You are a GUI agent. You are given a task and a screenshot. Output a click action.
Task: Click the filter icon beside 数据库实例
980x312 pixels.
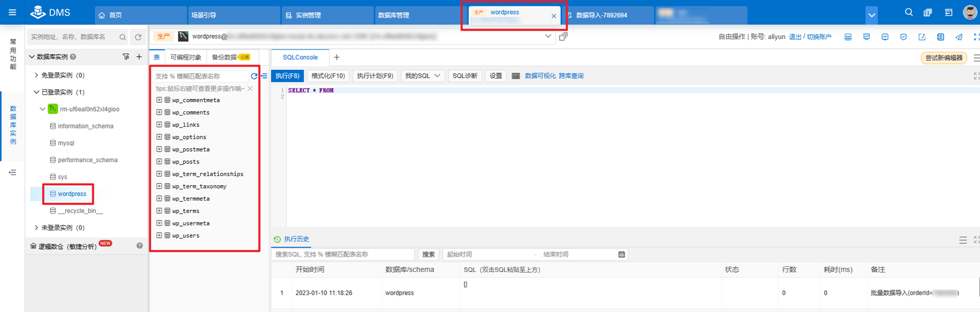(126, 57)
